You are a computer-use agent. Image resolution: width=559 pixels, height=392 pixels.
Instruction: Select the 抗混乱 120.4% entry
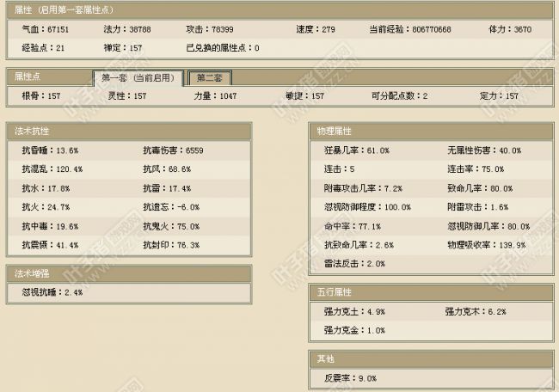pos(52,169)
